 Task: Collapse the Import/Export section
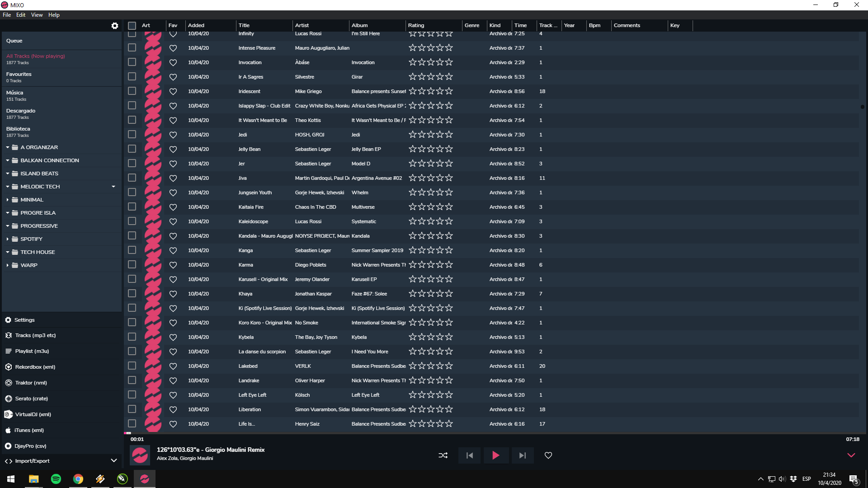click(113, 461)
